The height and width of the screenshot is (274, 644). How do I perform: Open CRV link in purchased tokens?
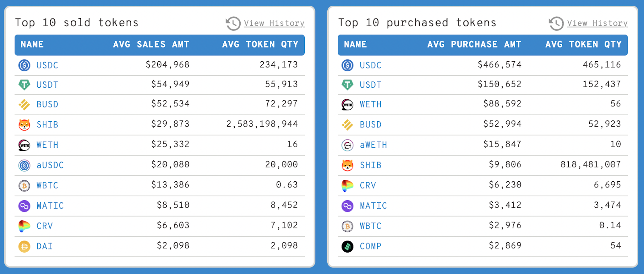[x=368, y=186]
